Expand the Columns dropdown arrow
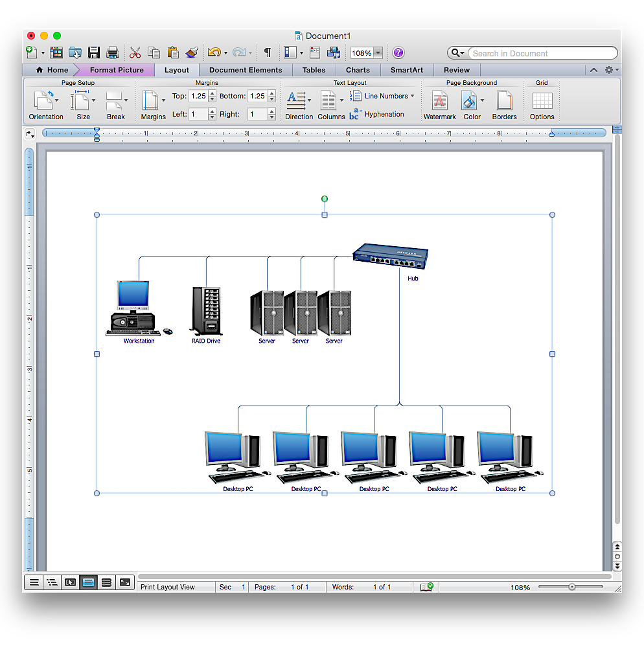Viewport: 644px width, 651px height. pyautogui.click(x=341, y=100)
